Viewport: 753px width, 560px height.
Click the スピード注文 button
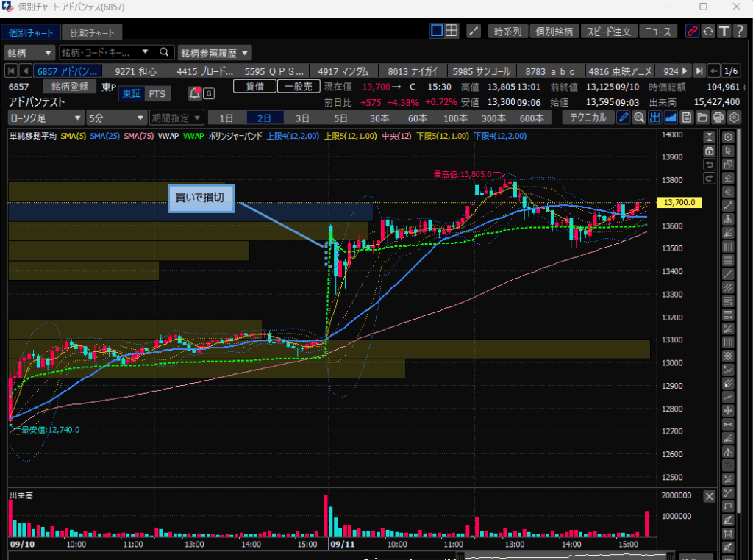(608, 32)
